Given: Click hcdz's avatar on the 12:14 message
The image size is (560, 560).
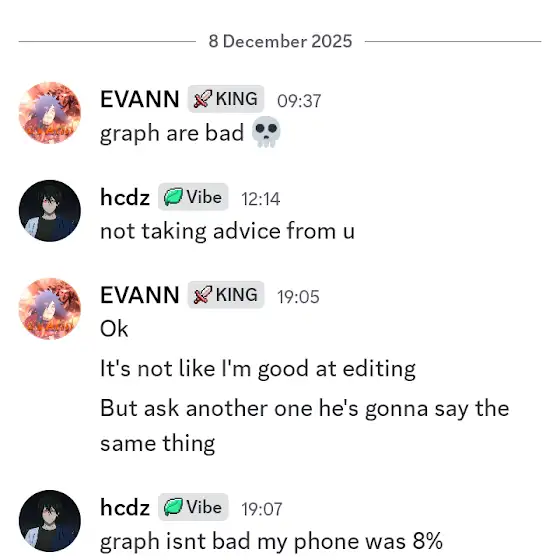Looking at the screenshot, I should coord(50,211).
